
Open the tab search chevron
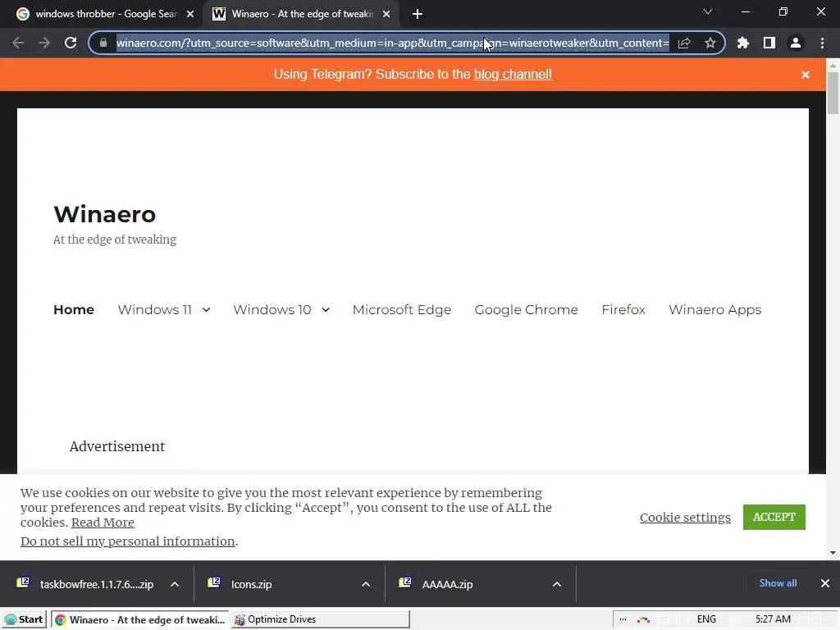pyautogui.click(x=708, y=11)
